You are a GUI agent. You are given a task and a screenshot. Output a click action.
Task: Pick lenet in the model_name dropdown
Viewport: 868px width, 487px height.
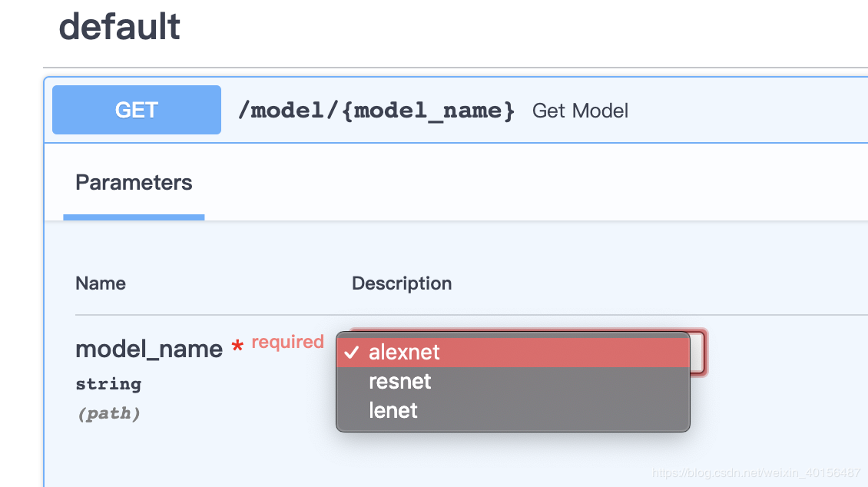[x=393, y=411]
